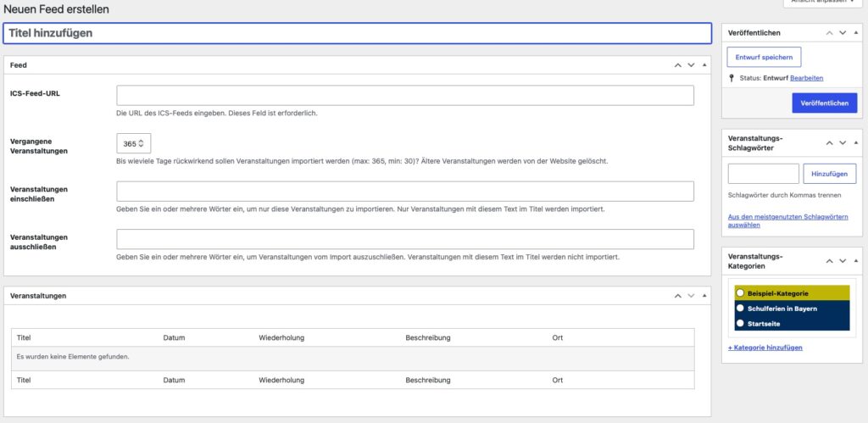This screenshot has height=423, width=868.
Task: Collapse the Veranstaltungs-Kategorien box
Action: (856, 261)
